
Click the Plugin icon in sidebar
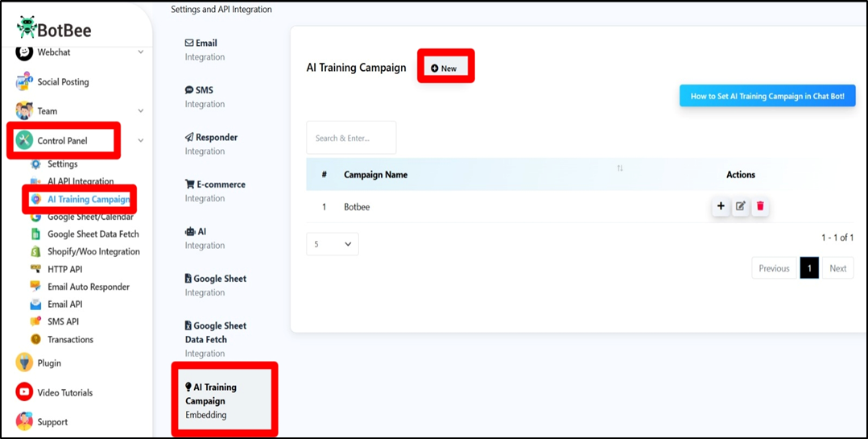[25, 363]
